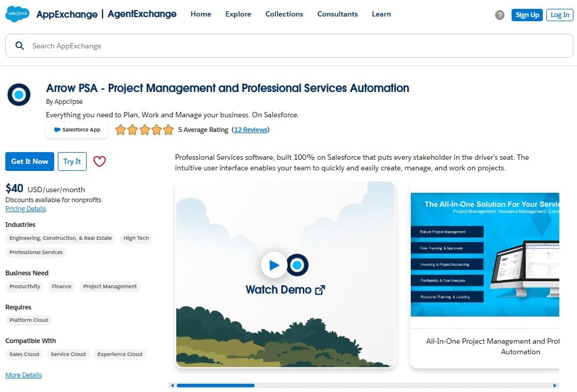Select the Finance business need tag
This screenshot has width=577, height=392.
click(61, 286)
